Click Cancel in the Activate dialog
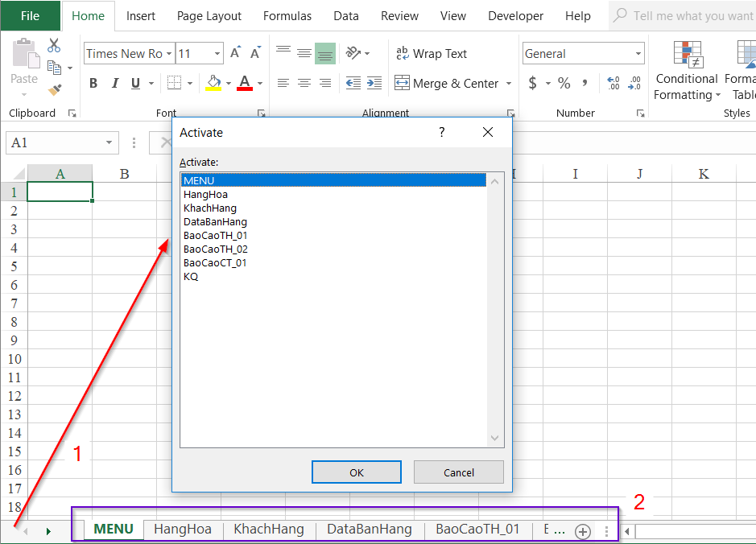 coord(459,472)
